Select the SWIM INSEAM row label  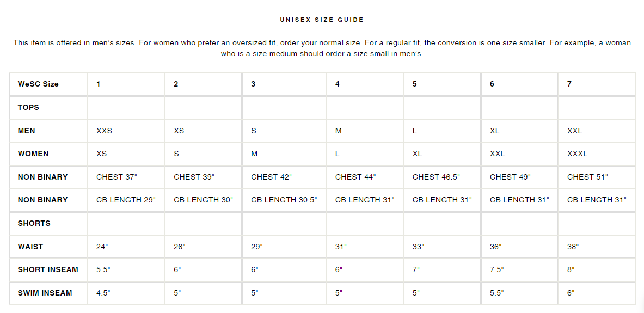coord(45,293)
